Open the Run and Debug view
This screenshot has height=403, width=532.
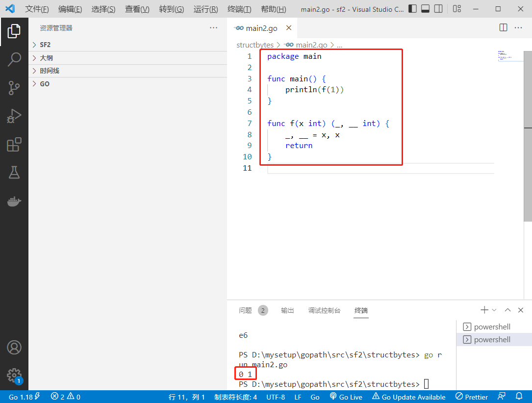pyautogui.click(x=14, y=116)
